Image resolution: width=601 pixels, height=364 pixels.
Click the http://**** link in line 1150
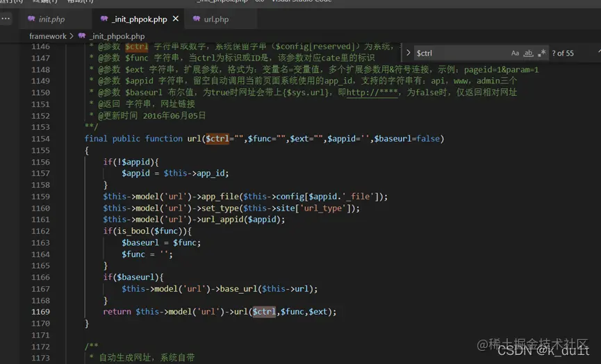[372, 92]
